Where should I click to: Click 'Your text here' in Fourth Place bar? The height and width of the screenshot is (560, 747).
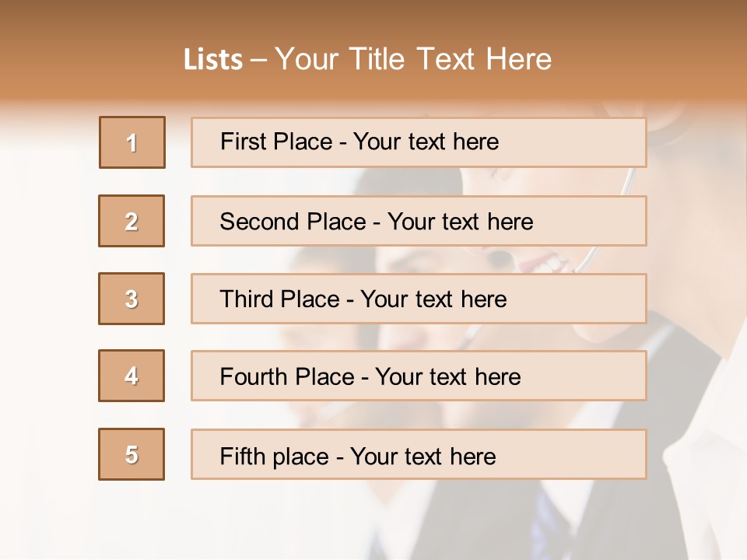click(448, 376)
